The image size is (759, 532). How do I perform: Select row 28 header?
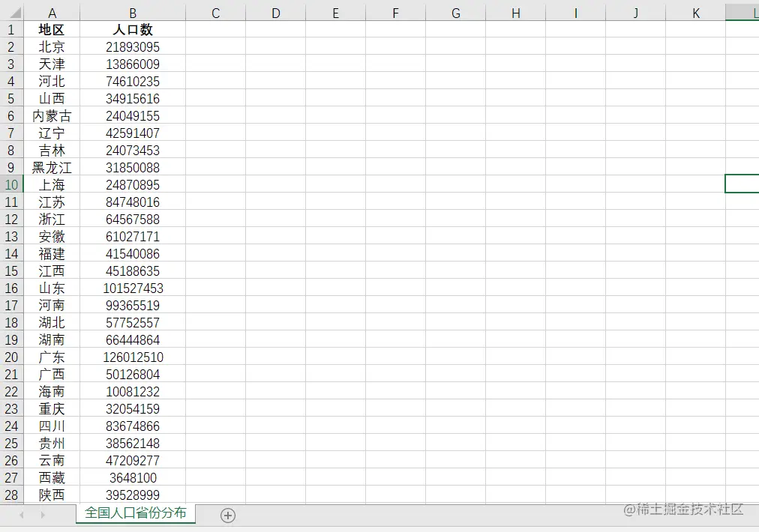pyautogui.click(x=11, y=495)
